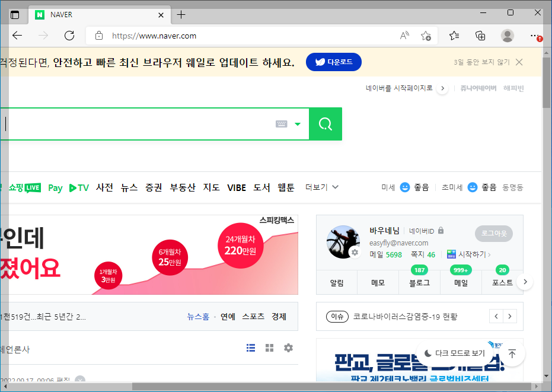
Task: Click the 다운로드 Whale download button
Action: (334, 62)
